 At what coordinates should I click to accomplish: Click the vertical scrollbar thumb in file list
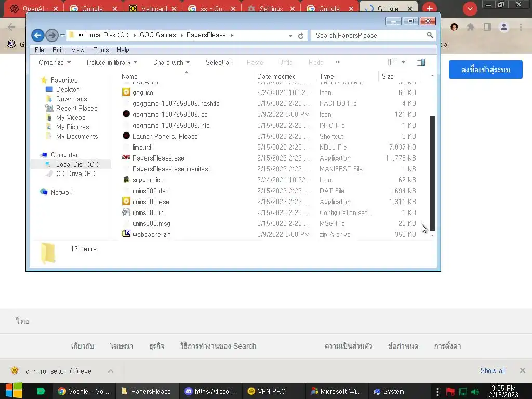432,174
